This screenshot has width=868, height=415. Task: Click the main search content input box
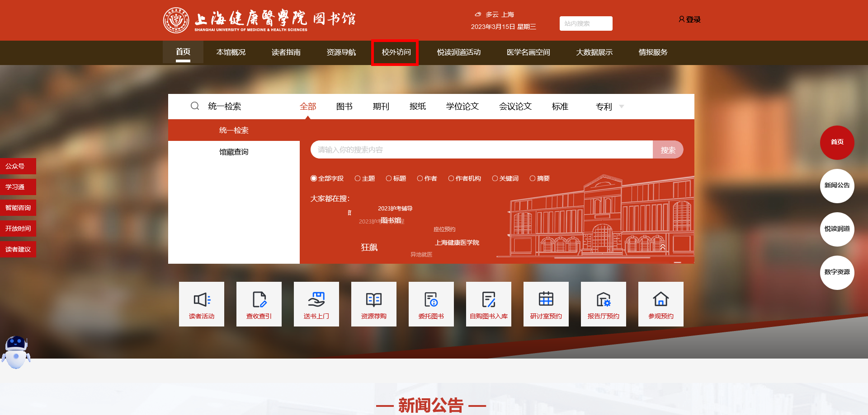tap(481, 150)
